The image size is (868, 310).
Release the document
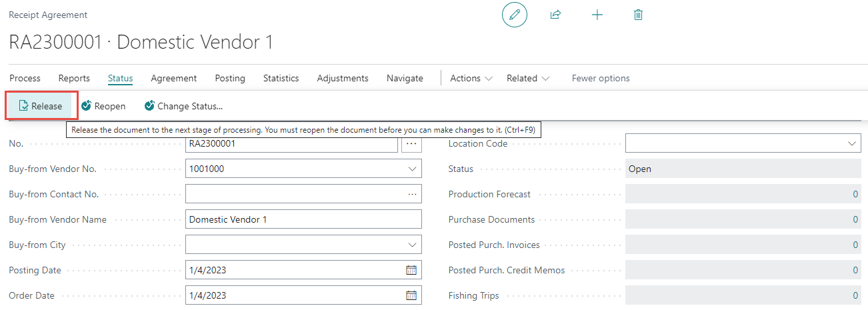pos(41,106)
